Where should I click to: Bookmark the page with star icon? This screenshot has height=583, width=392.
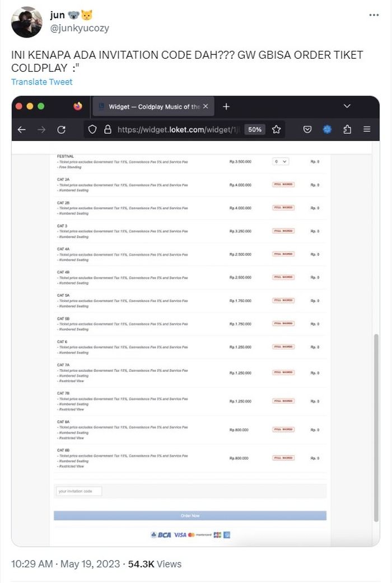click(x=276, y=129)
